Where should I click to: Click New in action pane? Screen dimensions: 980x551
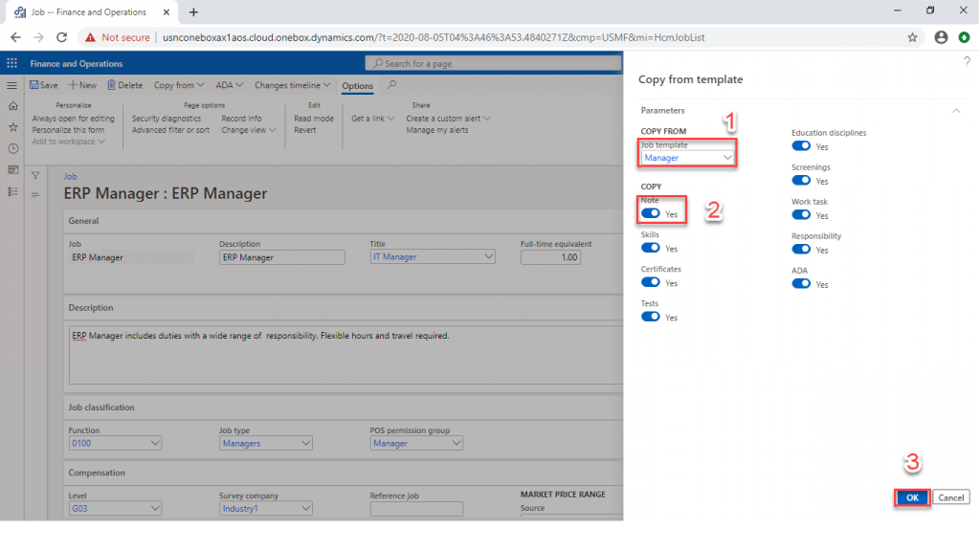coord(82,85)
